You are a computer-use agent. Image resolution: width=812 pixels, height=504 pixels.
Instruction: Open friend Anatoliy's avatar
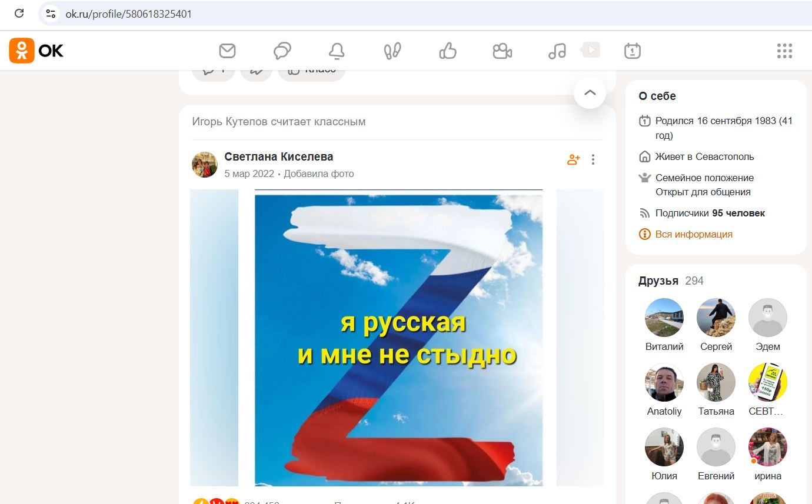[664, 382]
